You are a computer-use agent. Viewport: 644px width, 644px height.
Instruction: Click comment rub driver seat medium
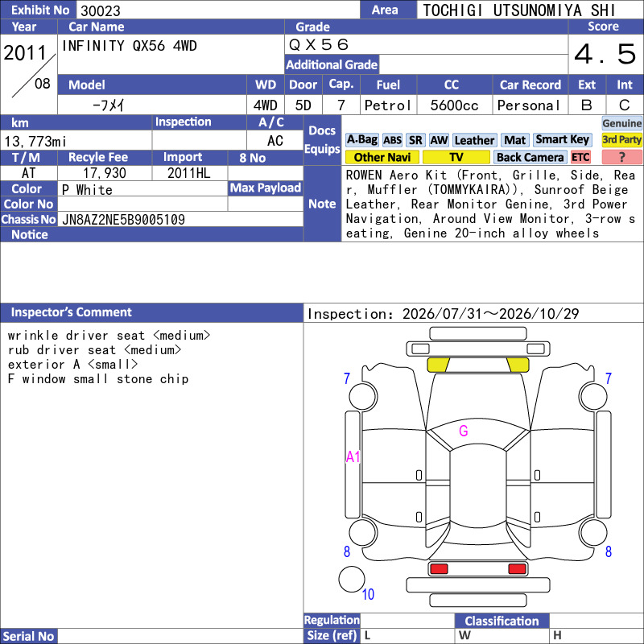coord(94,350)
